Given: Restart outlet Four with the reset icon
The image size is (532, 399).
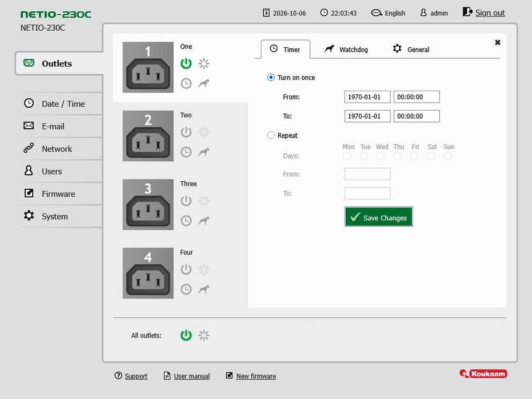Looking at the screenshot, I should pos(203,269).
